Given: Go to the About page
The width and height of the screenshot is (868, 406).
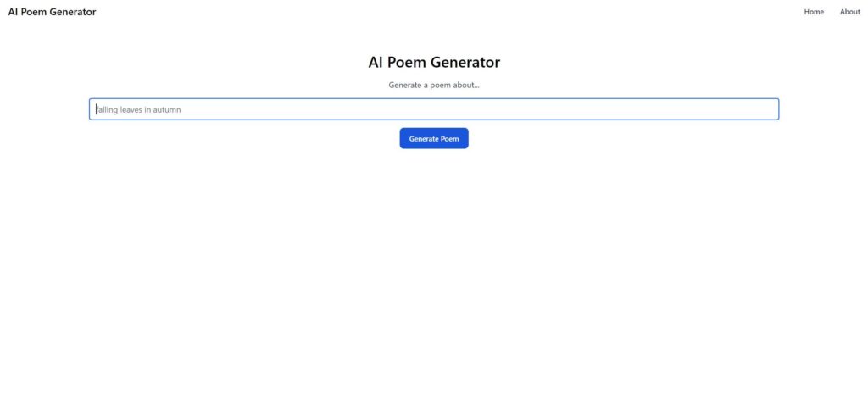Looking at the screenshot, I should pyautogui.click(x=849, y=12).
